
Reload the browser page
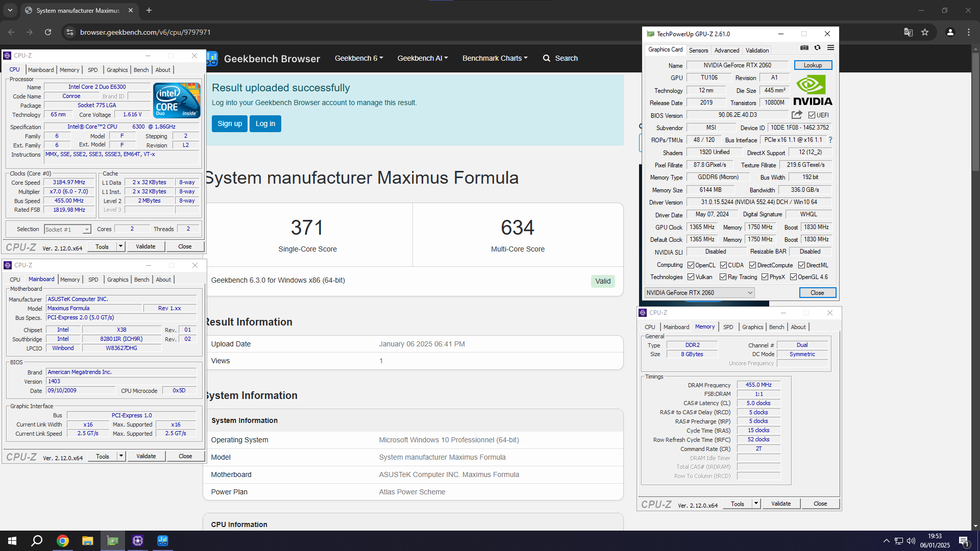(x=48, y=32)
